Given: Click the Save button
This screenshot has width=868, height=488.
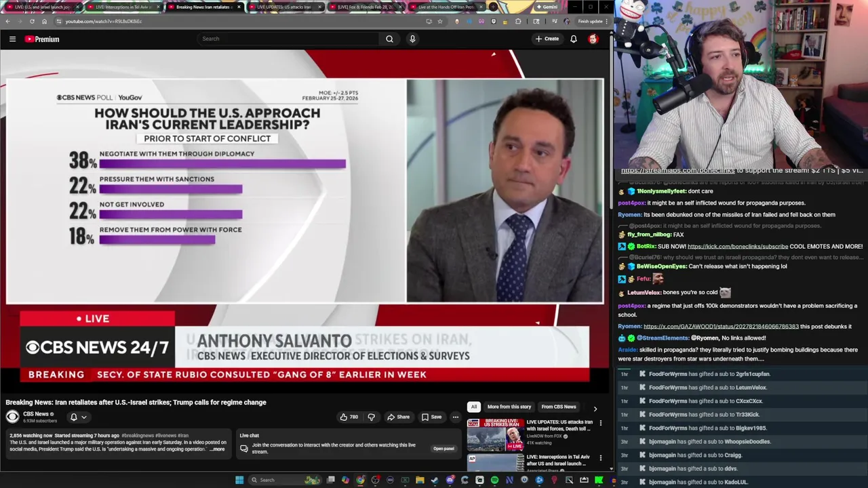Looking at the screenshot, I should click(x=431, y=417).
